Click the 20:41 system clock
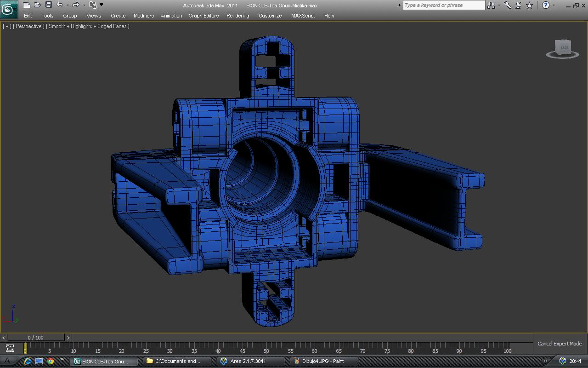The image size is (588, 368). 575,361
